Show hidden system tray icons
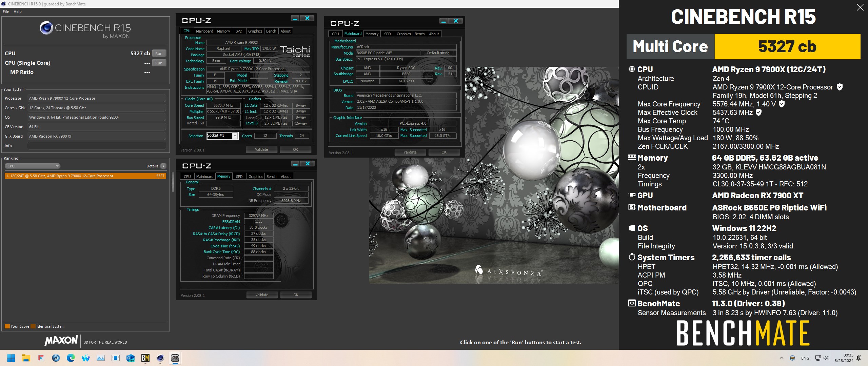This screenshot has width=868, height=366. click(x=782, y=358)
